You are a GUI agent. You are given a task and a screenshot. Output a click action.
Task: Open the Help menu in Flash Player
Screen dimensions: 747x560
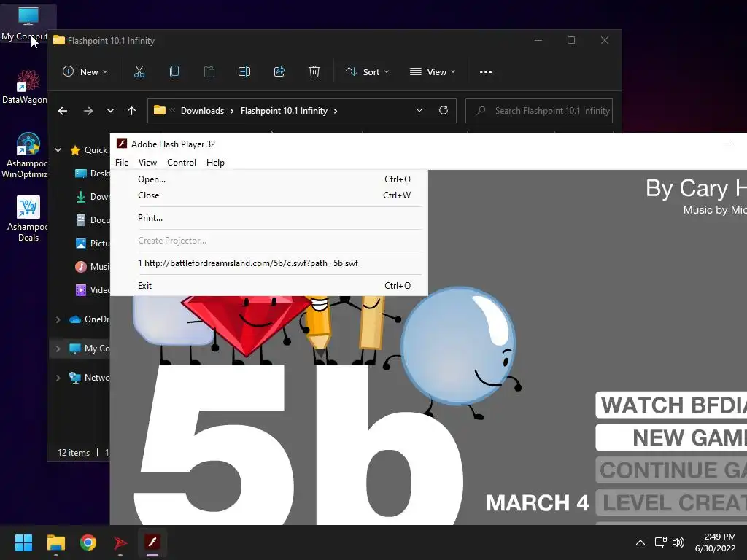pos(215,163)
